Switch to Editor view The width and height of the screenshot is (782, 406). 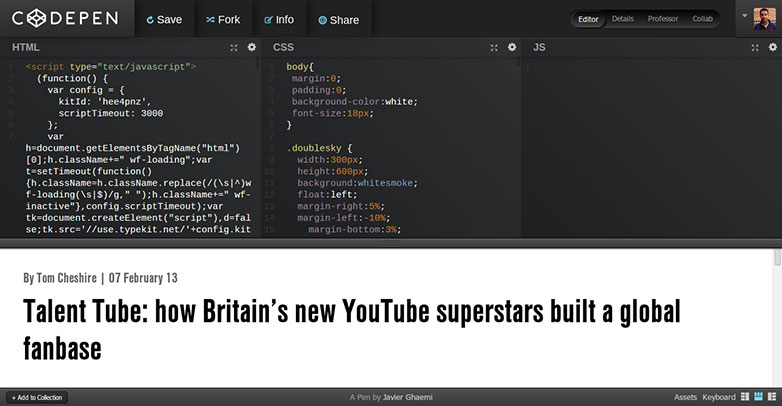point(588,19)
